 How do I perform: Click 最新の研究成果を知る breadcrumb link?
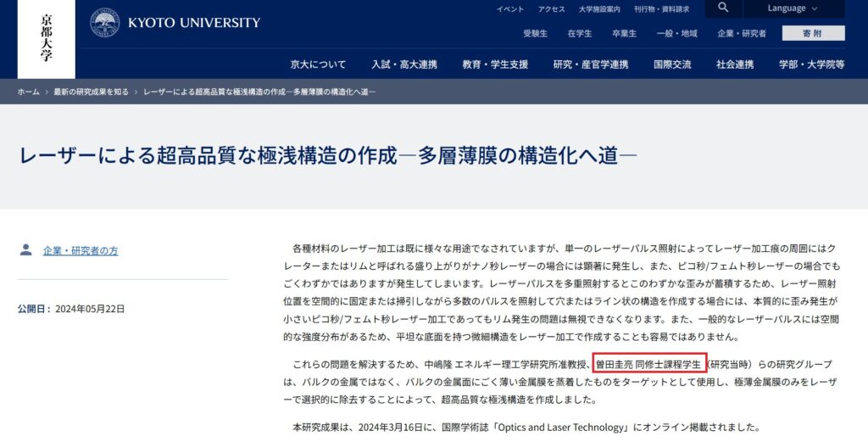(91, 92)
